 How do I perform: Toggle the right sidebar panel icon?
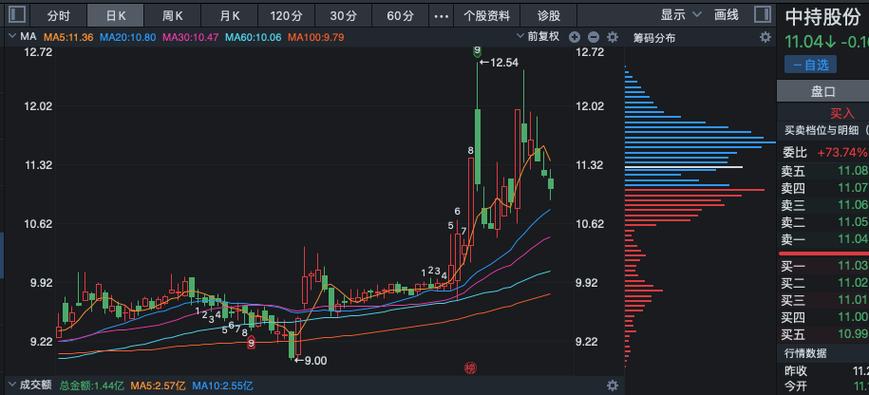pos(763,15)
